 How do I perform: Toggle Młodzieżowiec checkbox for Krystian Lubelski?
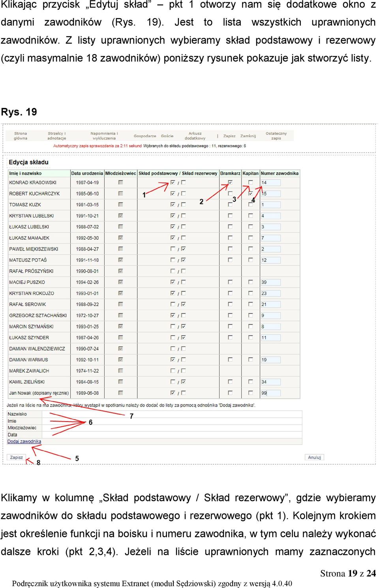[120, 216]
